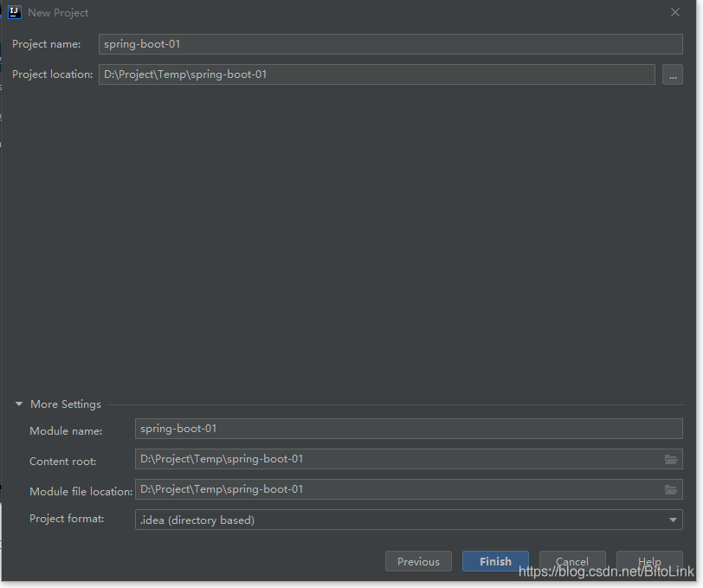The height and width of the screenshot is (588, 703).
Task: Click the 'Project name:' label
Action: click(46, 44)
